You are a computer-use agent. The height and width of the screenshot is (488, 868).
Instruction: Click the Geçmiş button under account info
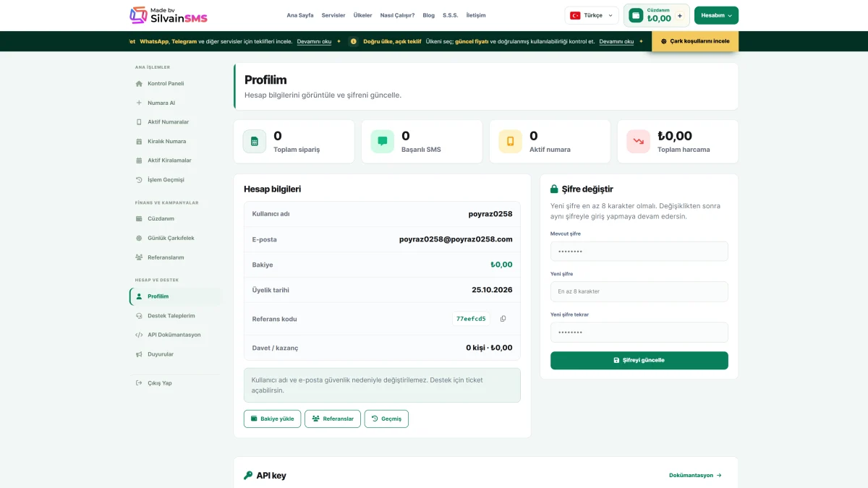(x=386, y=419)
